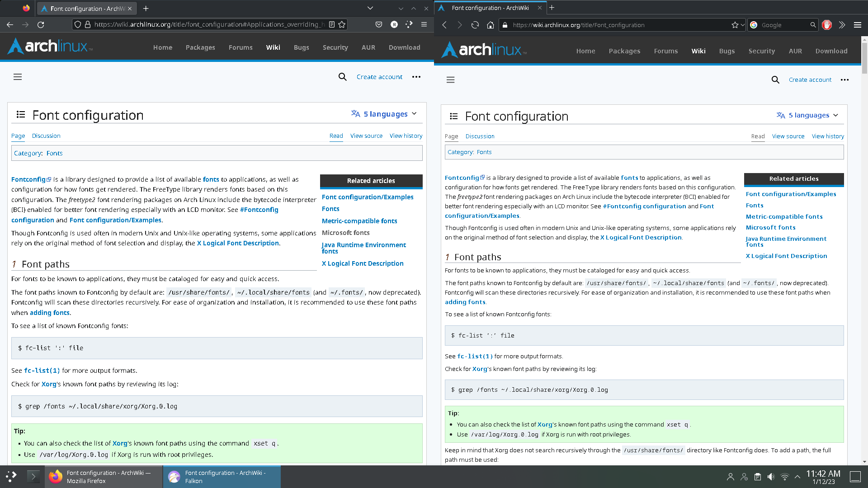Viewport: 868px width, 488px height.
Task: Open Category Fonts link in Firefox page
Action: [54, 153]
